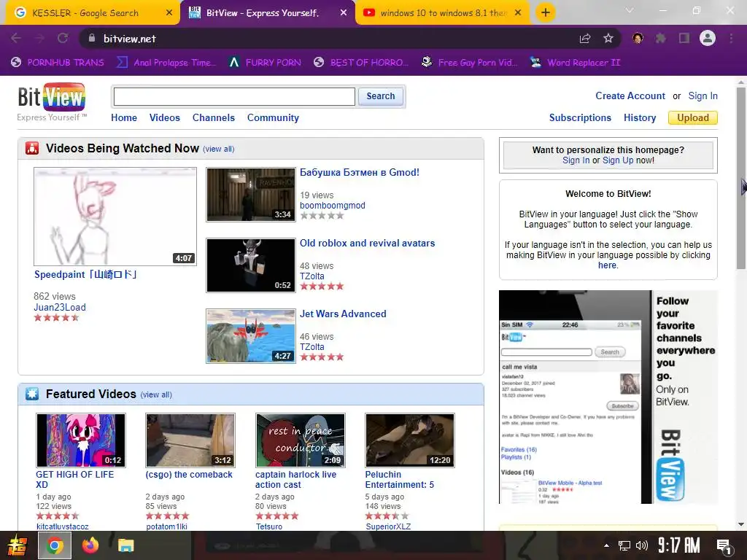Screen dimensions: 747x560
Task: Click Create Account link
Action: click(x=630, y=96)
